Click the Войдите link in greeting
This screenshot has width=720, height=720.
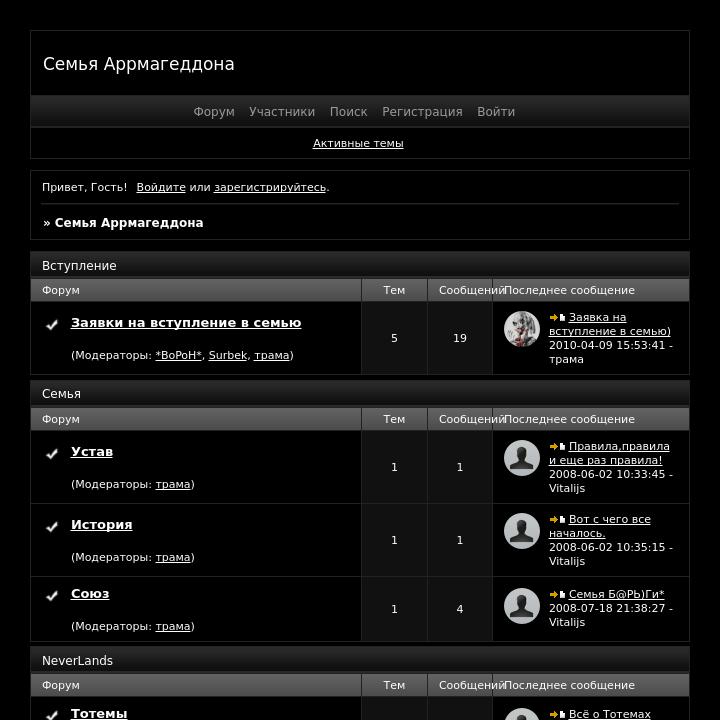click(x=161, y=187)
